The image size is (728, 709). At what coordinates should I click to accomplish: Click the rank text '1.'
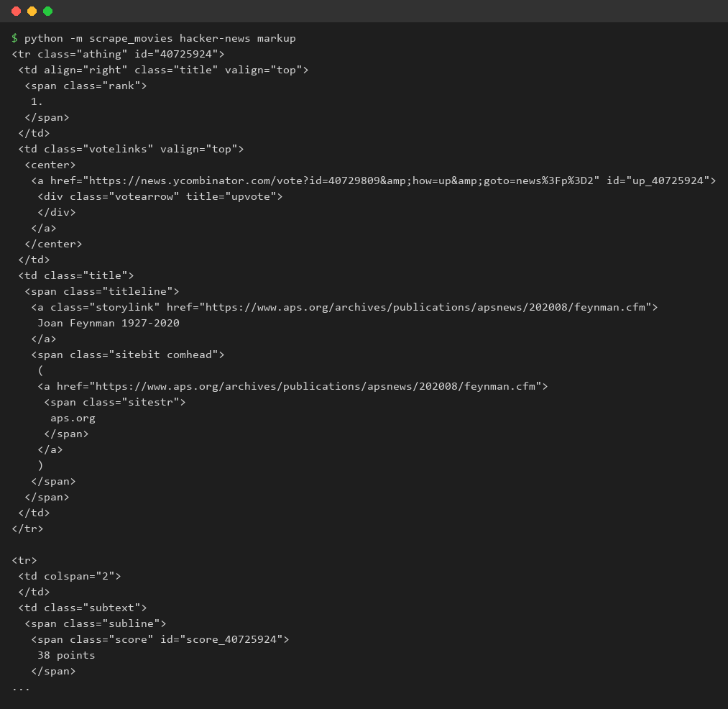[x=37, y=101]
